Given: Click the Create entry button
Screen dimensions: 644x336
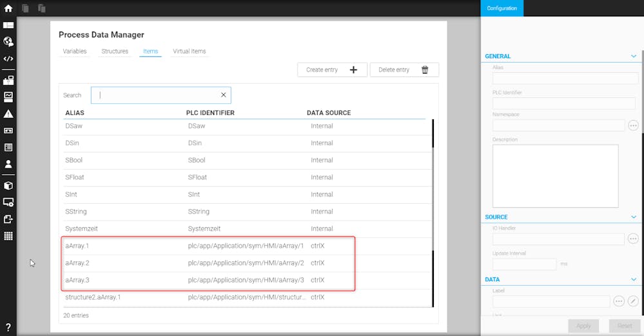Looking at the screenshot, I should [332, 70].
